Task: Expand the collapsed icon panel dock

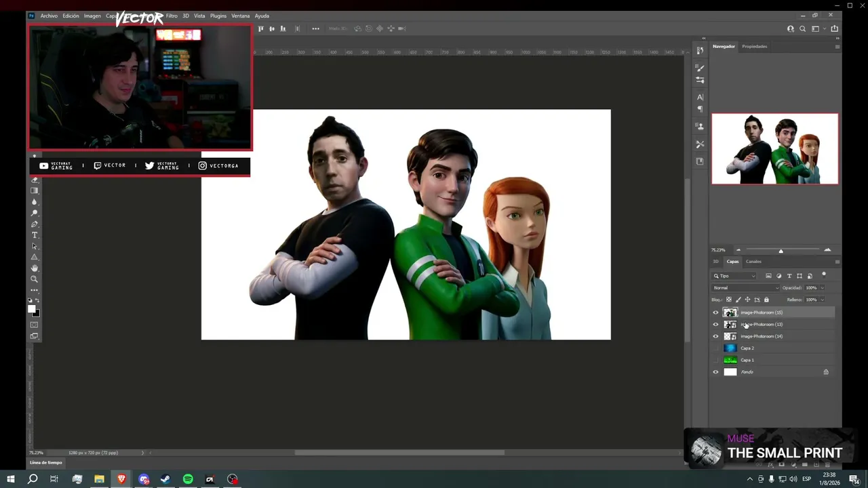Action: [x=703, y=38]
